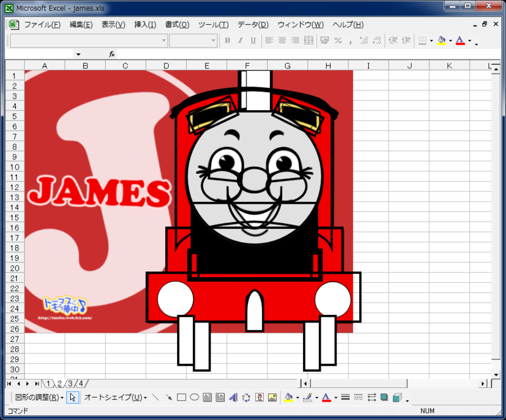
Task: Apply formatting toolbar fill color bucket
Action: tap(441, 40)
